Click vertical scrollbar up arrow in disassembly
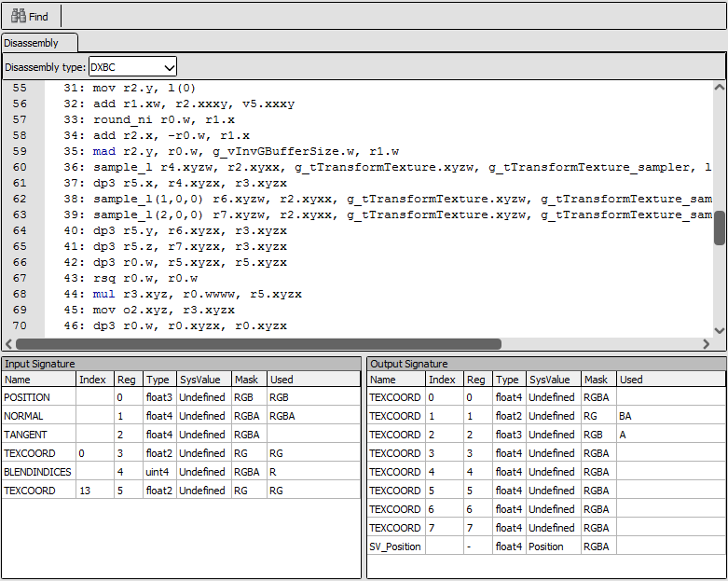Image resolution: width=728 pixels, height=581 pixels. click(x=720, y=87)
